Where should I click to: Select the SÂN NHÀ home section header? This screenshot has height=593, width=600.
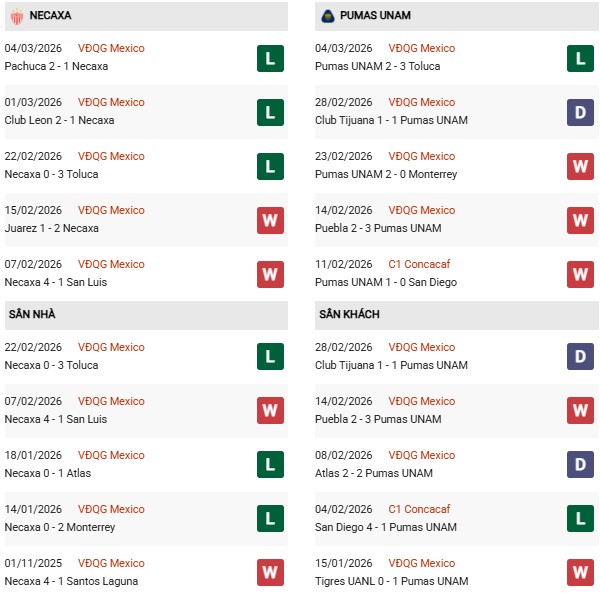32,314
